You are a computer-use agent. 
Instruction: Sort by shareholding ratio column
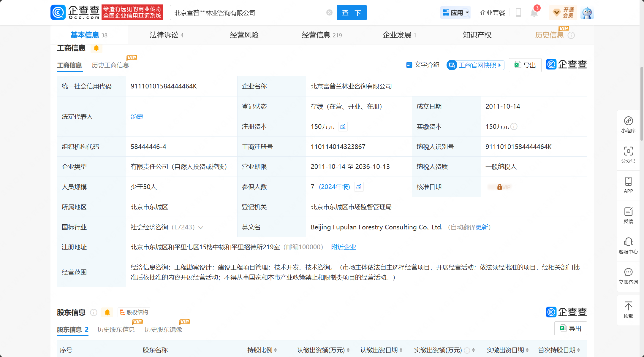[x=275, y=350]
